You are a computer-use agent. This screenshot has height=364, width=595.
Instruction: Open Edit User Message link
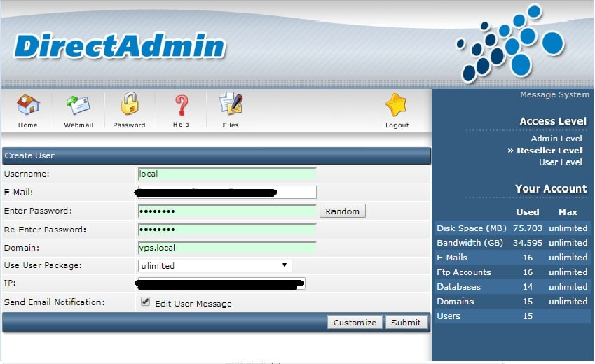pyautogui.click(x=193, y=304)
